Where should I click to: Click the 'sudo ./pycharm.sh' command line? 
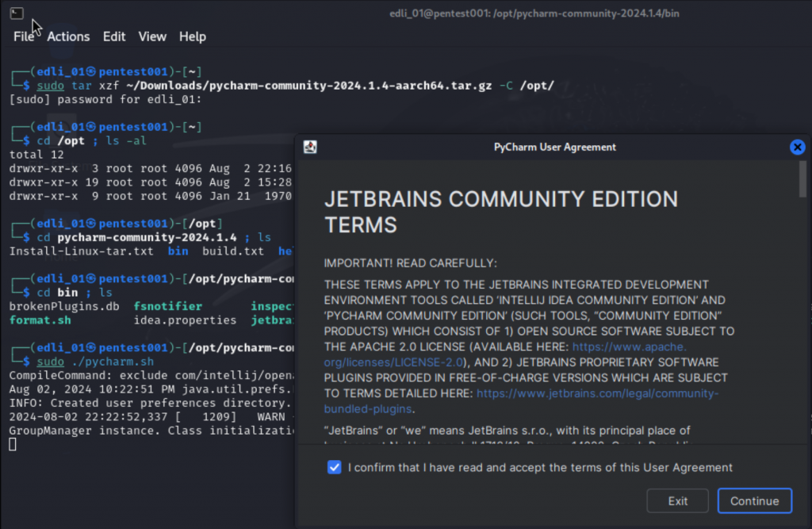click(95, 362)
